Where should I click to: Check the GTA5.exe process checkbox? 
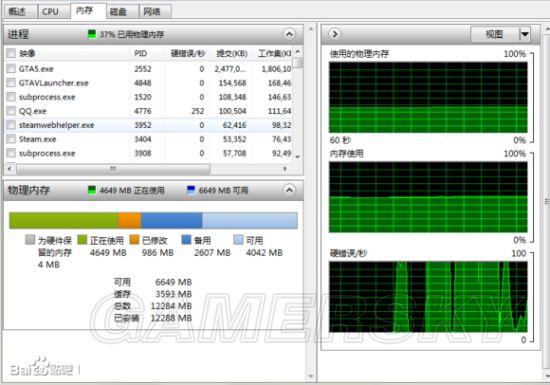pyautogui.click(x=11, y=68)
